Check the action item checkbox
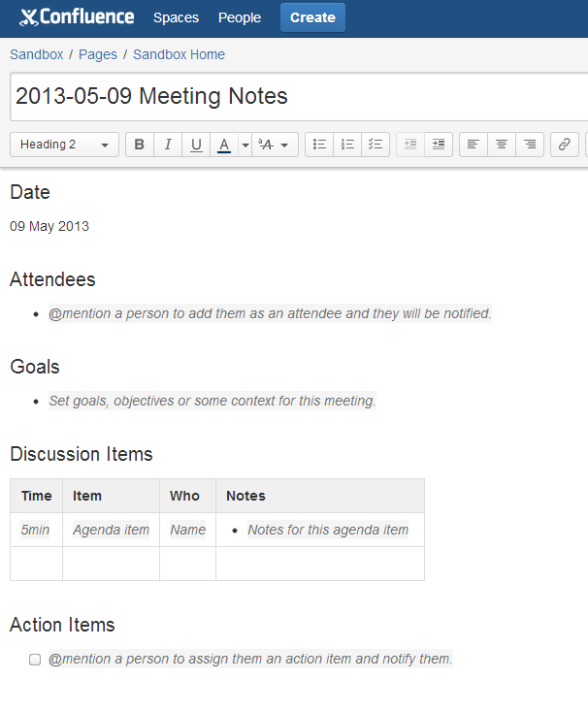This screenshot has width=588, height=712. point(35,660)
